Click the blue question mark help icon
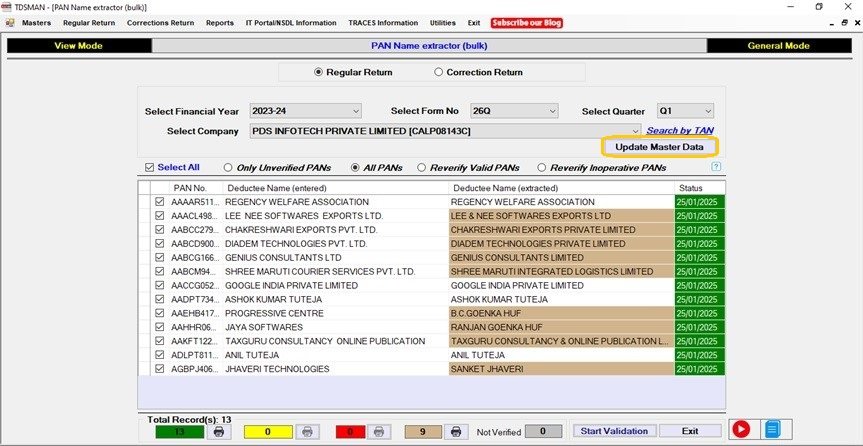The image size is (863, 446). click(x=715, y=167)
